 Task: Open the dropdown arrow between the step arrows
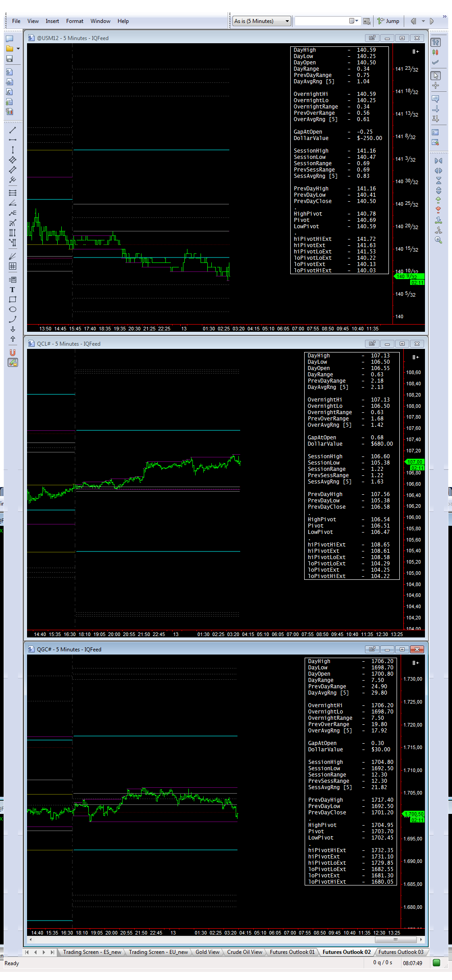pyautogui.click(x=423, y=21)
